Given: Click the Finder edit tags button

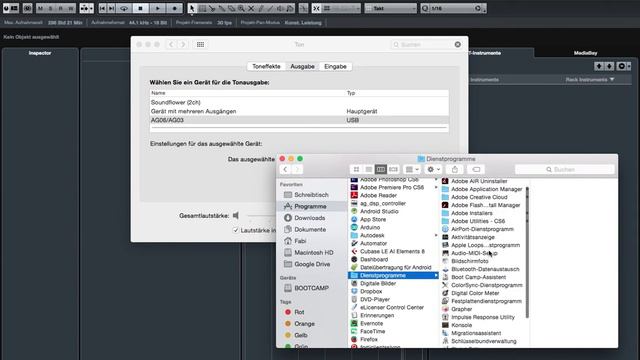Looking at the screenshot, I should (476, 169).
